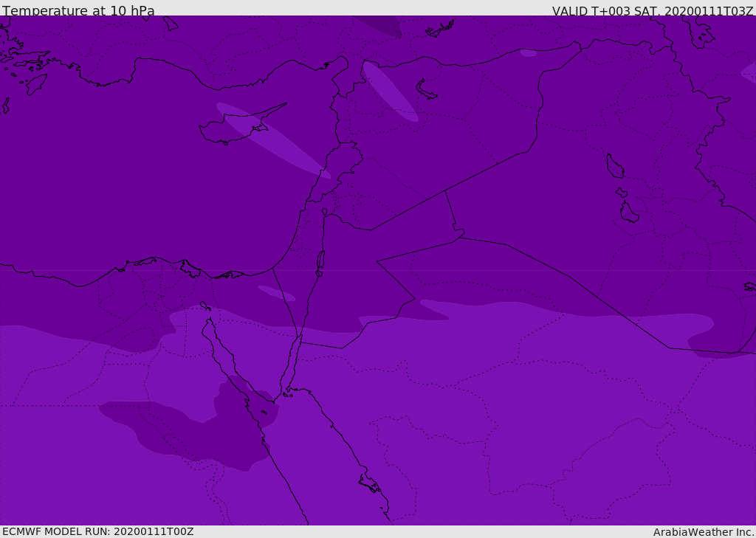Click the 'VALID T+003 SAT. 20200111T03Z' timestamp
Screen dimensions: 756x538
pyautogui.click(x=653, y=10)
